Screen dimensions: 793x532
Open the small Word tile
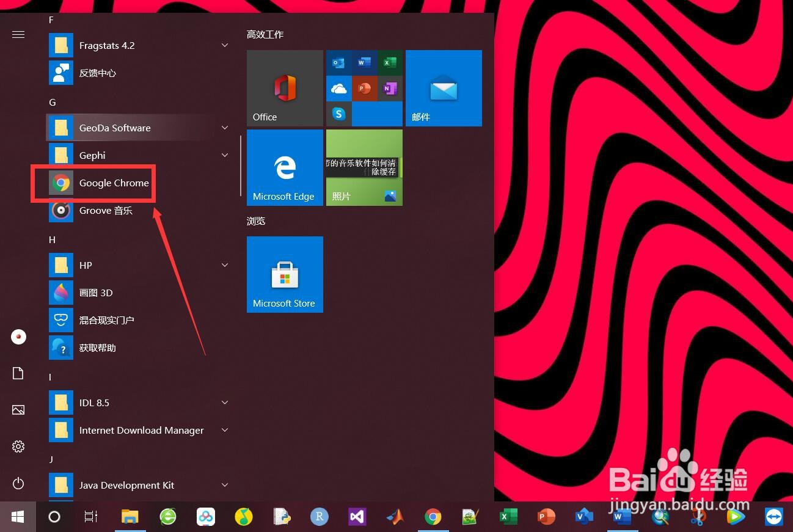tap(364, 62)
